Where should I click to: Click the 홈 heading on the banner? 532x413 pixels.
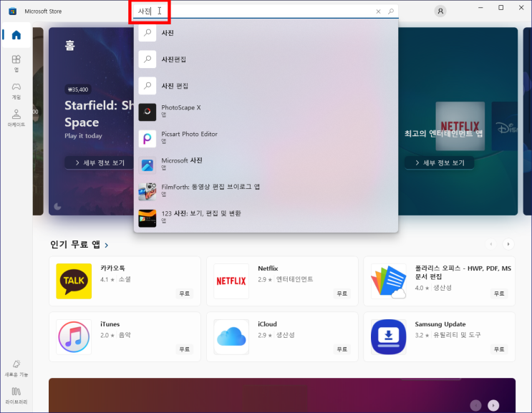(69, 45)
